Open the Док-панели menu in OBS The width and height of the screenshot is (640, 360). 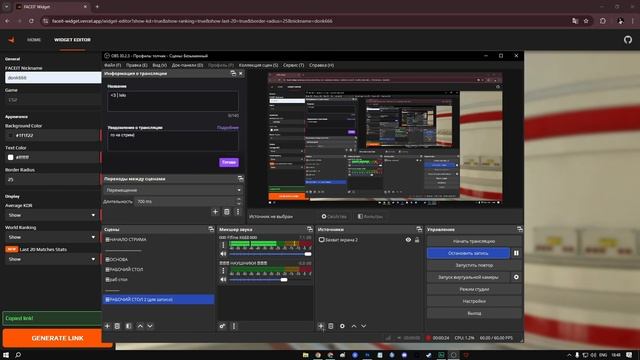pyautogui.click(x=187, y=65)
